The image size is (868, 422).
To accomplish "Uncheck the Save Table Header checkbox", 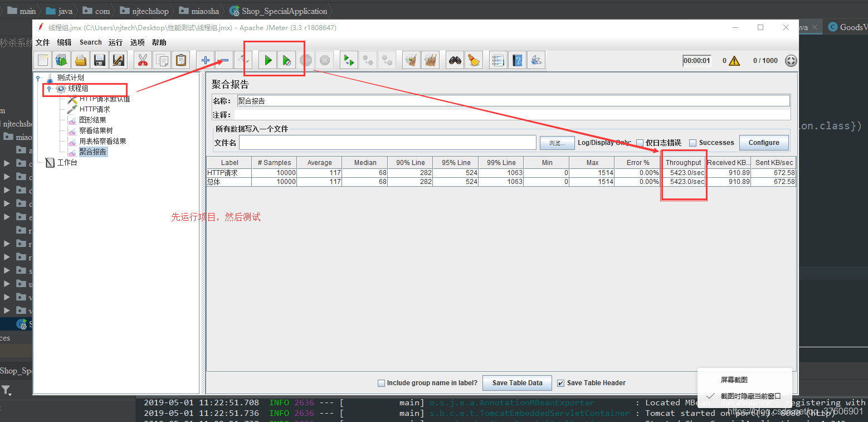I will (x=561, y=383).
